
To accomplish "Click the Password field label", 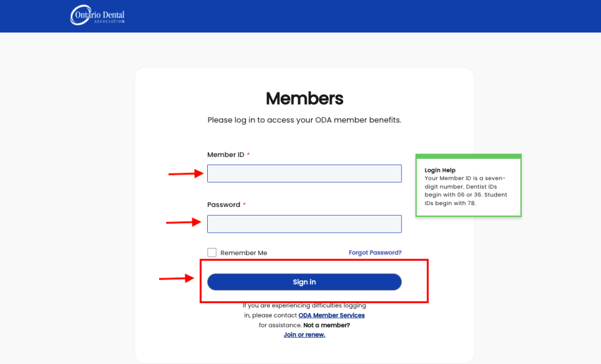I will coord(224,205).
